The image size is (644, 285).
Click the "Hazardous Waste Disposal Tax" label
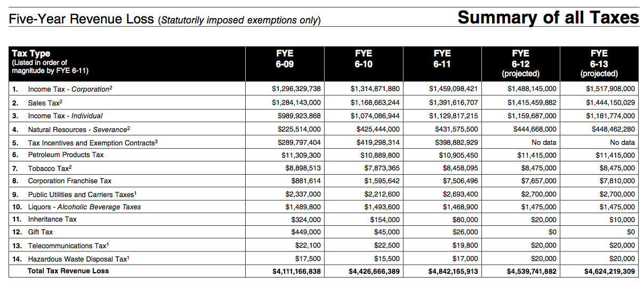pyautogui.click(x=78, y=259)
